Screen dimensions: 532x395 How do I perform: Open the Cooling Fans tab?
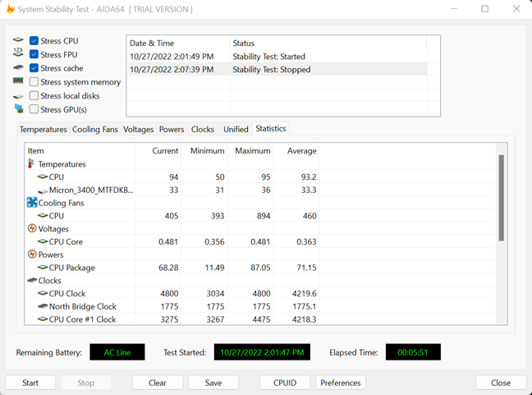(95, 129)
